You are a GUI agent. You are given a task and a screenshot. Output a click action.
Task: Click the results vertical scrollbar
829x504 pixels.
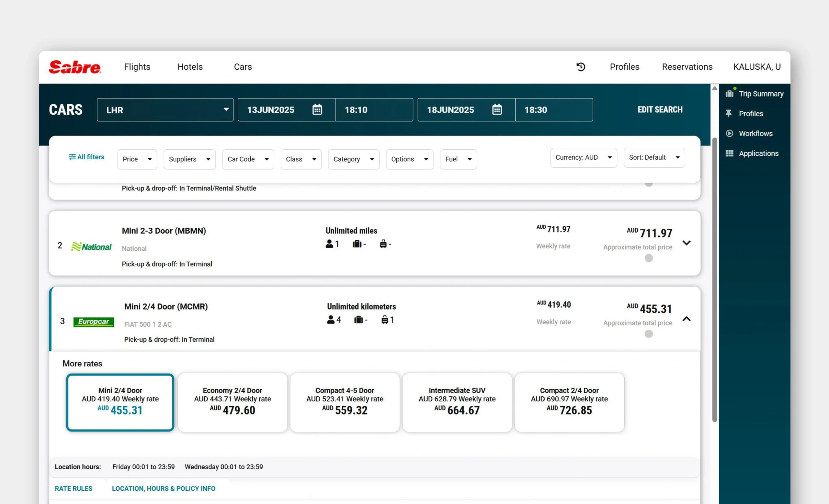tap(715, 279)
